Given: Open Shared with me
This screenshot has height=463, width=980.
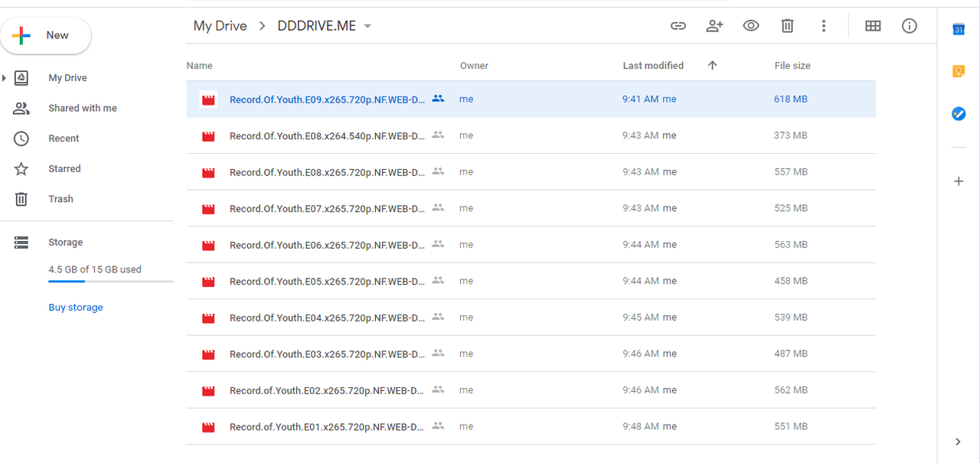Looking at the screenshot, I should 83,108.
